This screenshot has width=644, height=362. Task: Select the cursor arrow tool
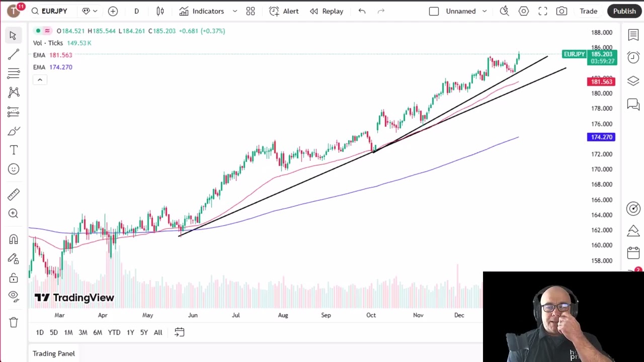coord(13,35)
